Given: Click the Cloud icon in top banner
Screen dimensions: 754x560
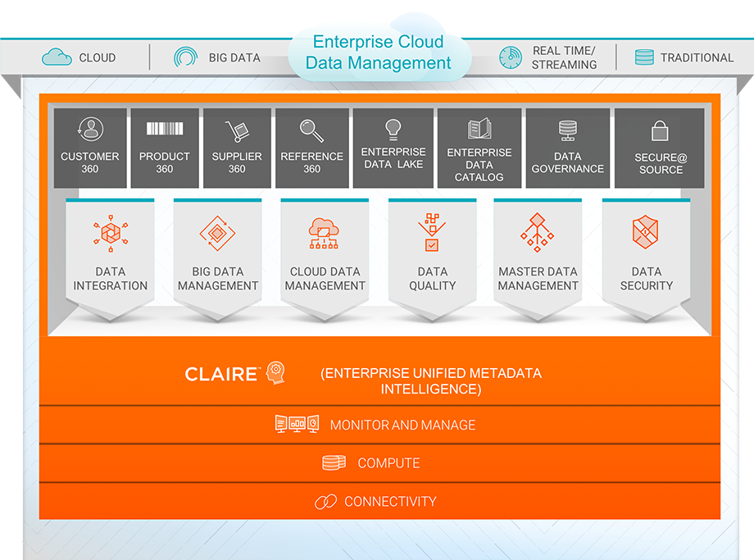Looking at the screenshot, I should [x=57, y=57].
